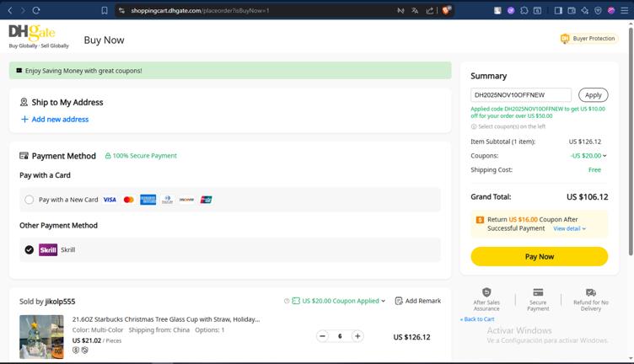Screen dimensions: 634x364
Task: Click the Diners Club card logo
Action: coord(168,200)
